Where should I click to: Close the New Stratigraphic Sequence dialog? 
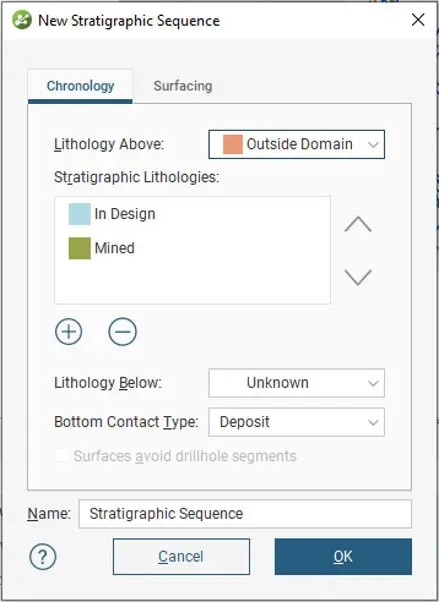[417, 20]
